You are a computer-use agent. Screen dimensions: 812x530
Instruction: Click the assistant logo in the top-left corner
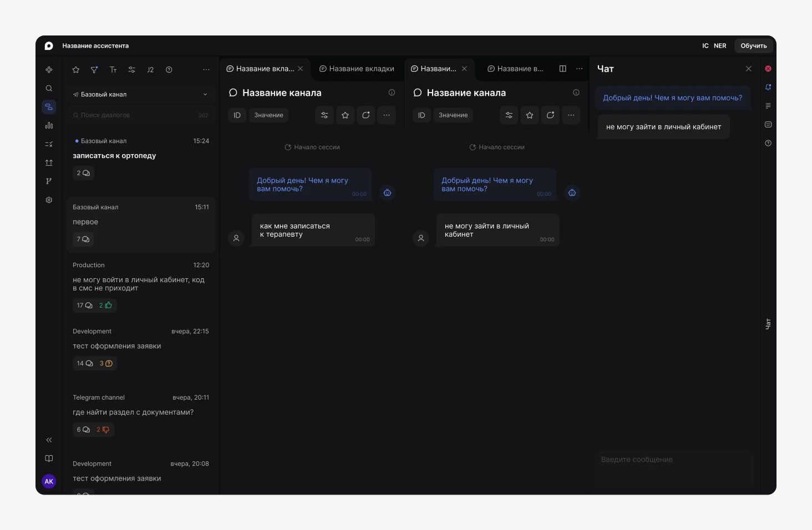pyautogui.click(x=49, y=46)
